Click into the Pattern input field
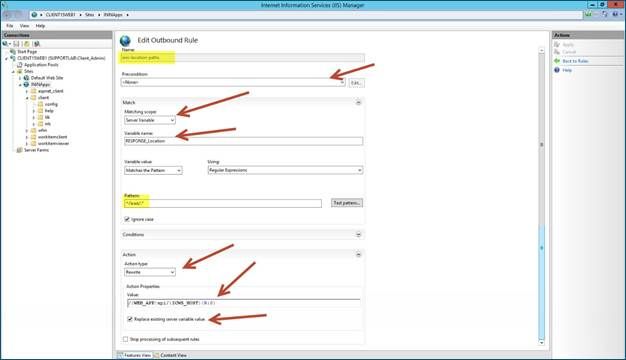The image size is (626, 360). [223, 204]
